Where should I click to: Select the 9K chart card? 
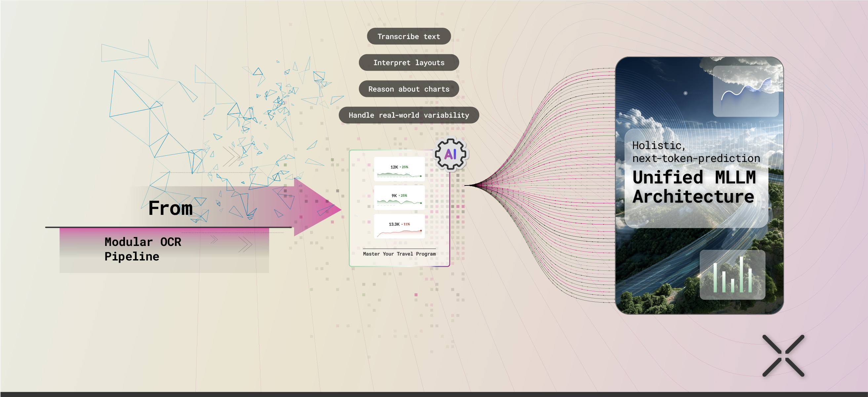(399, 197)
